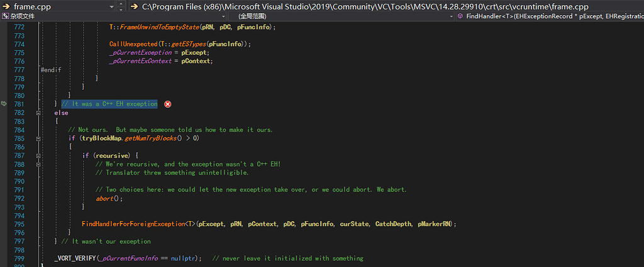Click the 杂项文件 project icon

5,16
